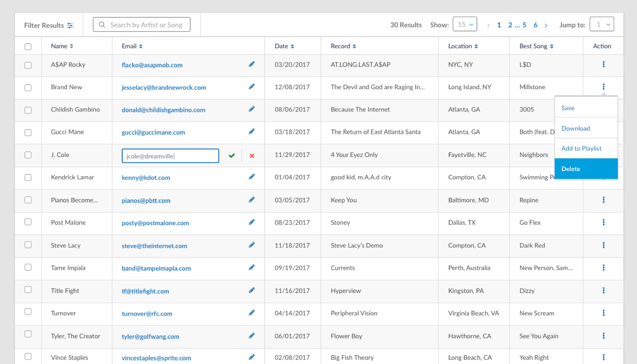The image size is (637, 364).
Task: Edit Pianos Become's email pencil icon
Action: tap(252, 200)
